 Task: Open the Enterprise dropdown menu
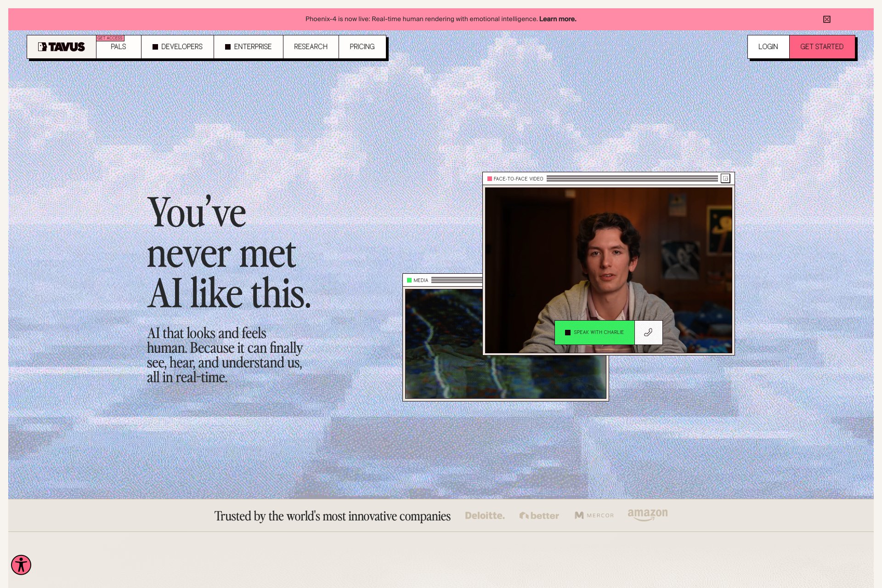[248, 47]
